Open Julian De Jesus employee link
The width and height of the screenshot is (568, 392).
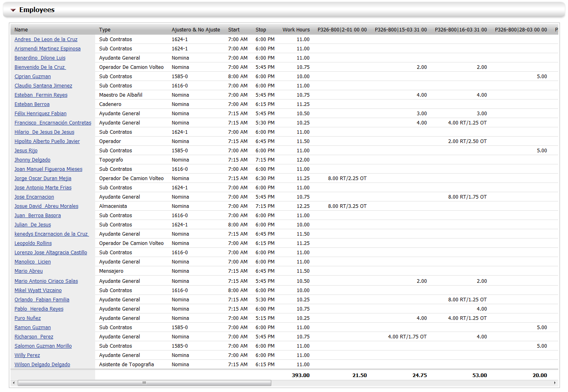pyautogui.click(x=33, y=225)
